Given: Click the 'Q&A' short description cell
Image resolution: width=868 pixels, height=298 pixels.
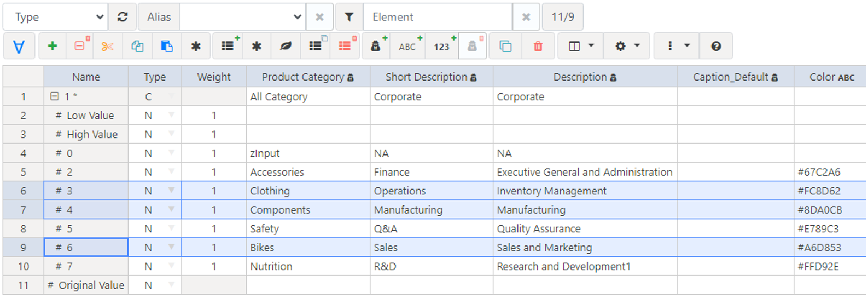Looking at the screenshot, I should pyautogui.click(x=432, y=228).
